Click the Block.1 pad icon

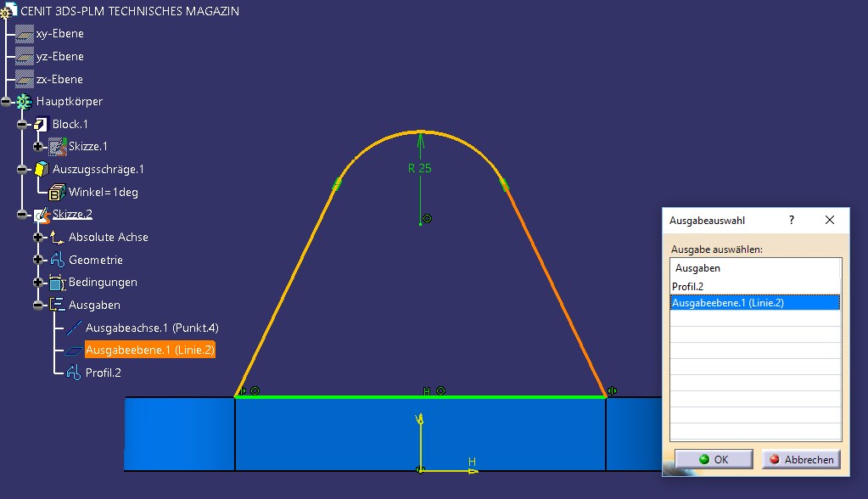41,124
